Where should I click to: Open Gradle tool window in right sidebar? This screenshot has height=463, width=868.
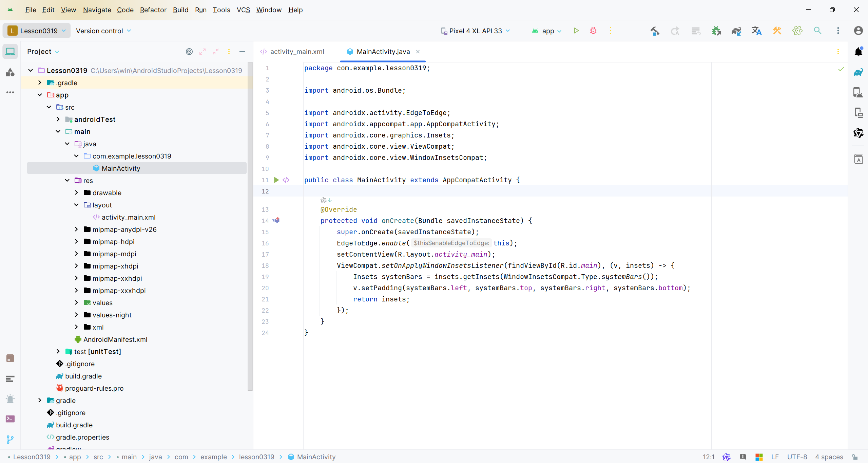coord(858,72)
